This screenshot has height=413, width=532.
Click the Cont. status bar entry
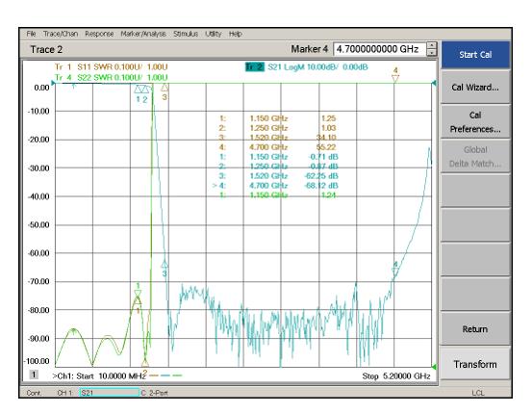[x=34, y=393]
